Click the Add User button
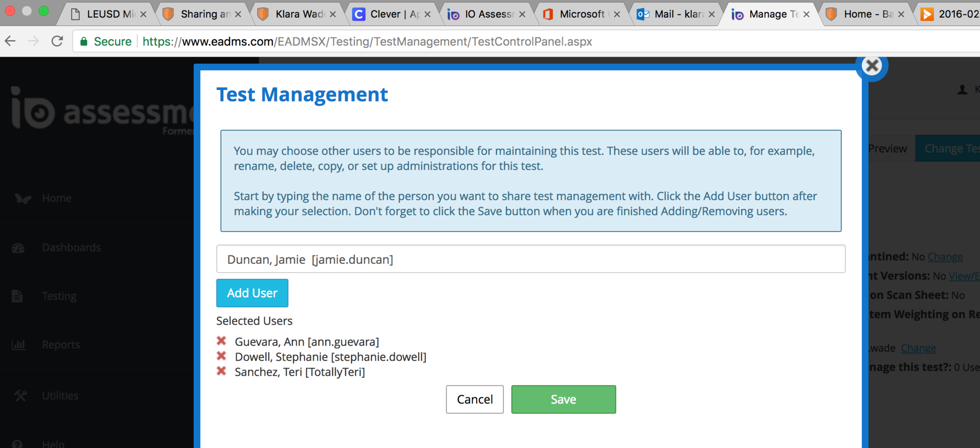 pos(252,293)
